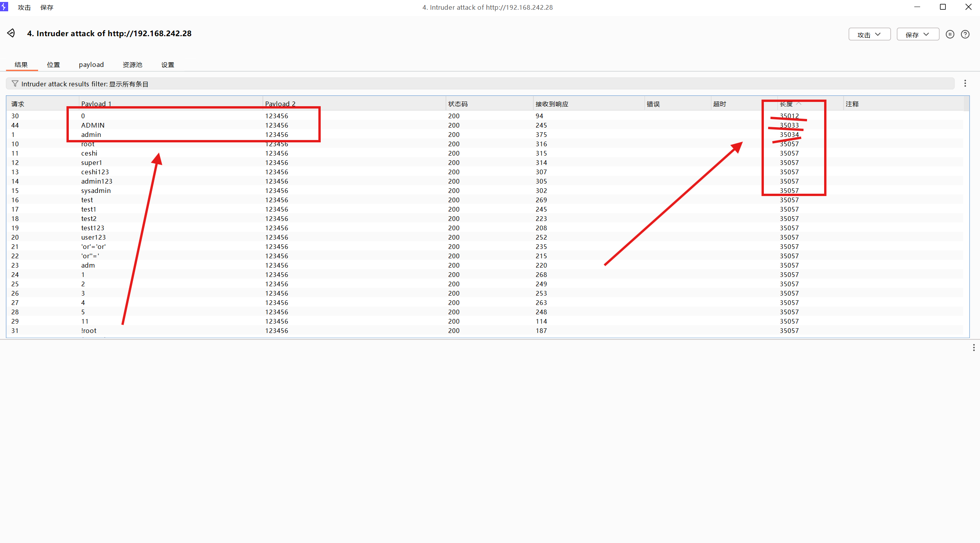Expand the 保存 dropdown button
This screenshot has height=543, width=980.
tap(917, 34)
